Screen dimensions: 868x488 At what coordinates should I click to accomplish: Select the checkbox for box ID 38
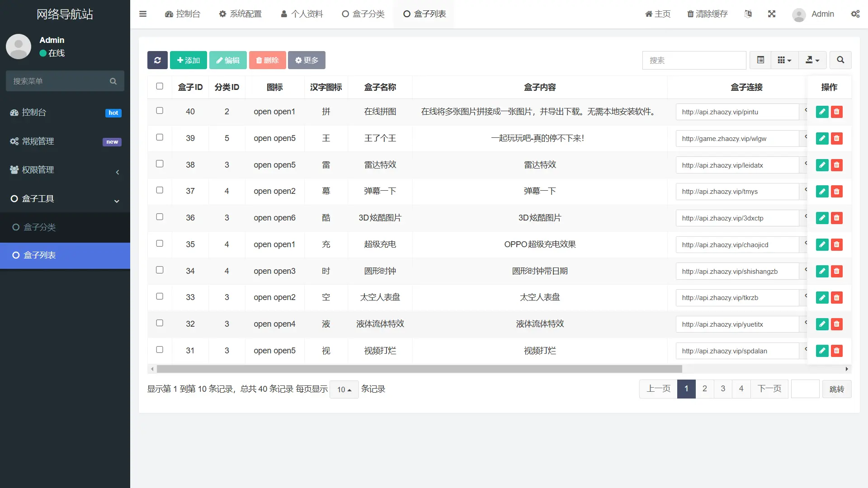coord(160,164)
